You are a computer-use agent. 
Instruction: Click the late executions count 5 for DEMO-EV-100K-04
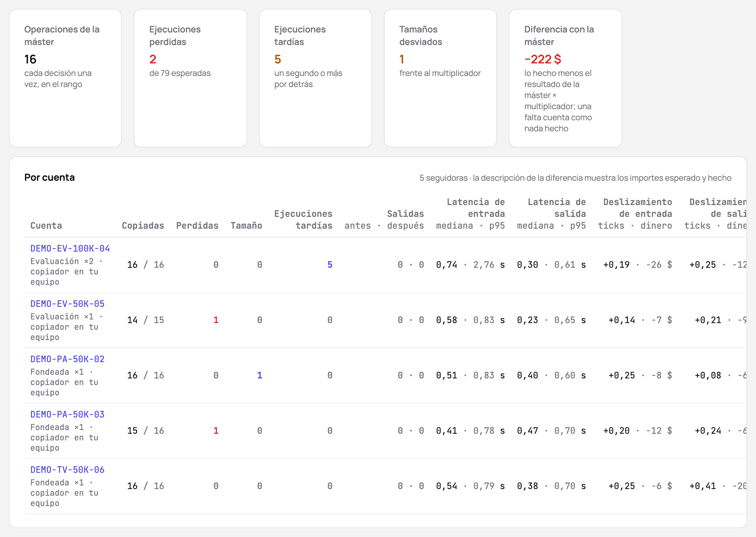(x=330, y=265)
